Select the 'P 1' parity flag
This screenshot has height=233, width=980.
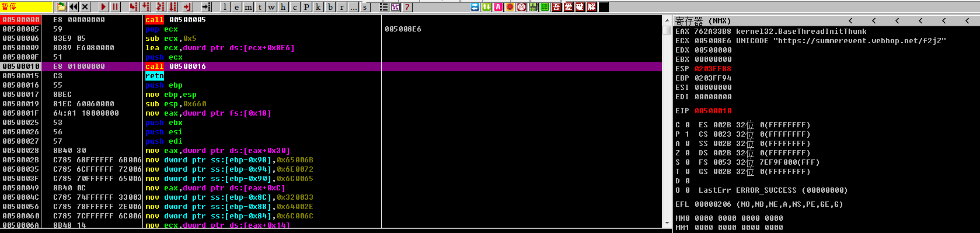click(x=682, y=134)
